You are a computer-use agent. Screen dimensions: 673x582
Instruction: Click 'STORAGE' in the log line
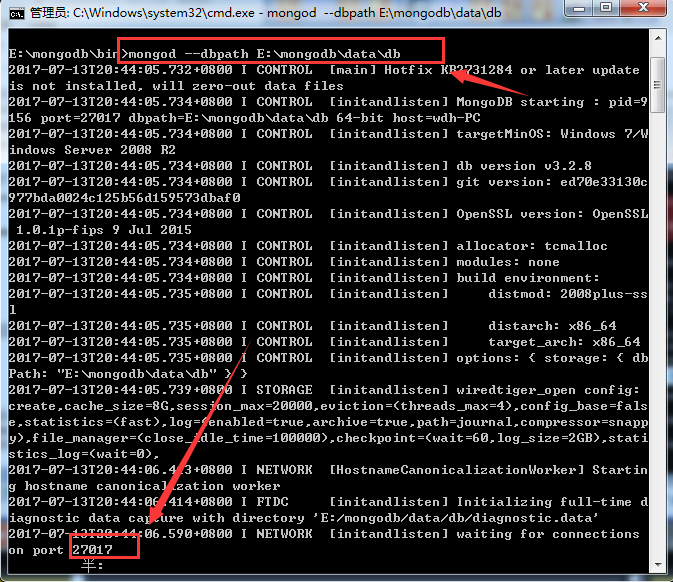tap(284, 390)
